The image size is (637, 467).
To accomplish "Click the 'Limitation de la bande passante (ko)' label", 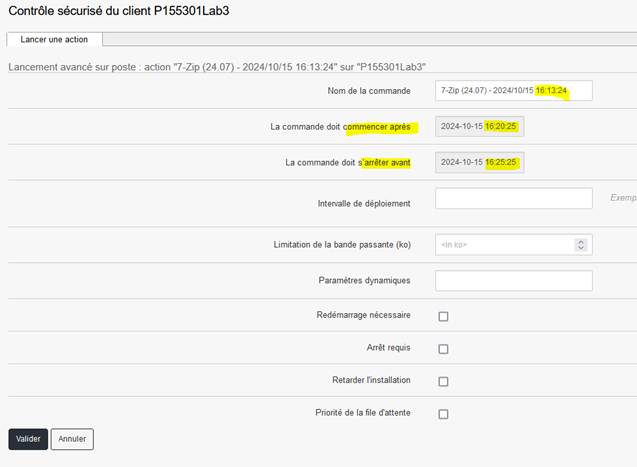I will (x=342, y=245).
